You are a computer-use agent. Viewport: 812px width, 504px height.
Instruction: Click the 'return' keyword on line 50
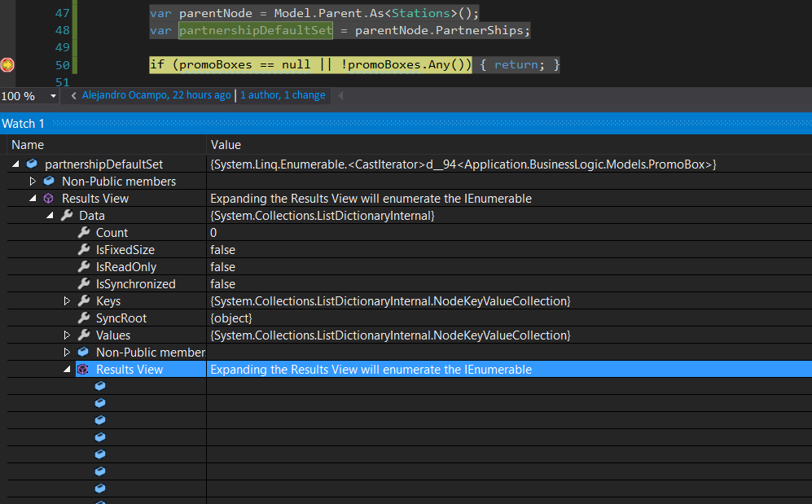(x=516, y=64)
